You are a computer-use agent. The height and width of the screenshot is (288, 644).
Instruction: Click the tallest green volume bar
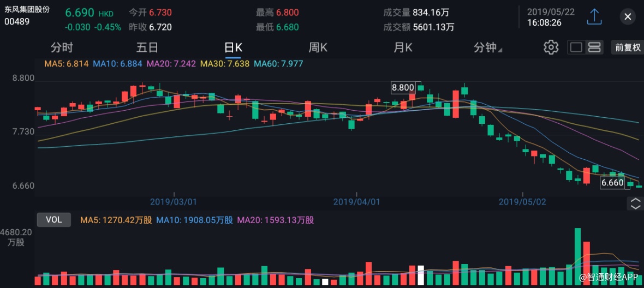pyautogui.click(x=578, y=256)
